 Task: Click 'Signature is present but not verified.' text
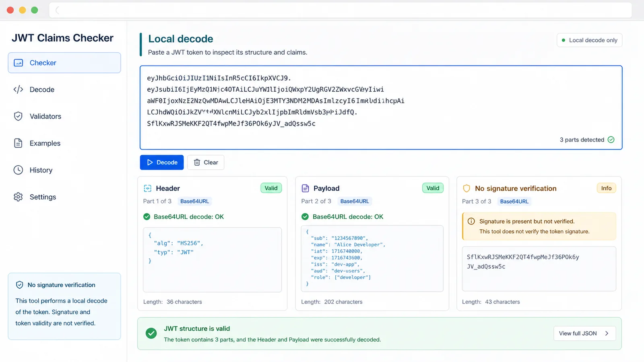coord(527,221)
